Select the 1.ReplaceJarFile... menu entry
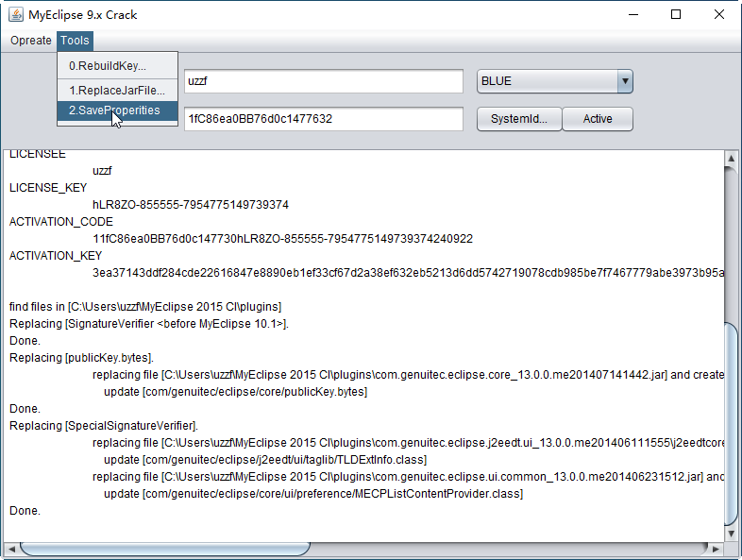 117,91
